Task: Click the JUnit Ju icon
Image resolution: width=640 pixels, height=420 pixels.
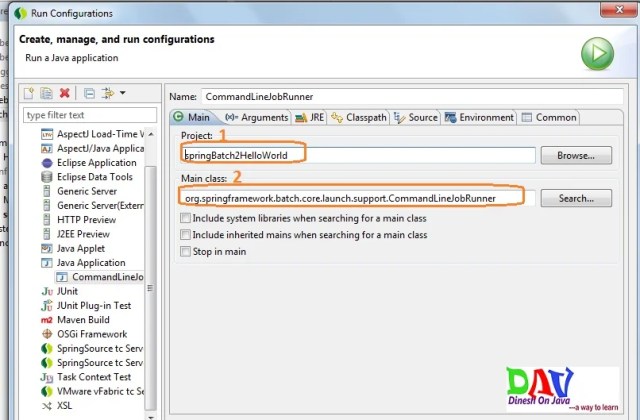Action: tap(47, 291)
